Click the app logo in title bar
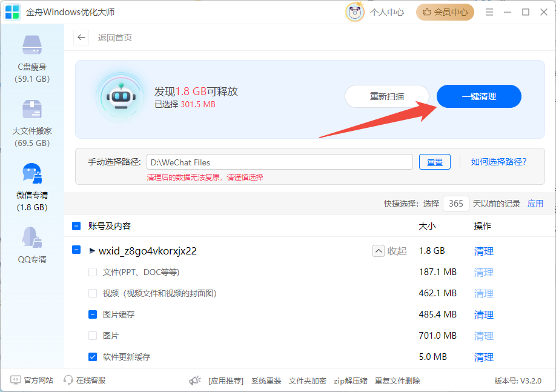The height and width of the screenshot is (392, 556). pyautogui.click(x=12, y=12)
